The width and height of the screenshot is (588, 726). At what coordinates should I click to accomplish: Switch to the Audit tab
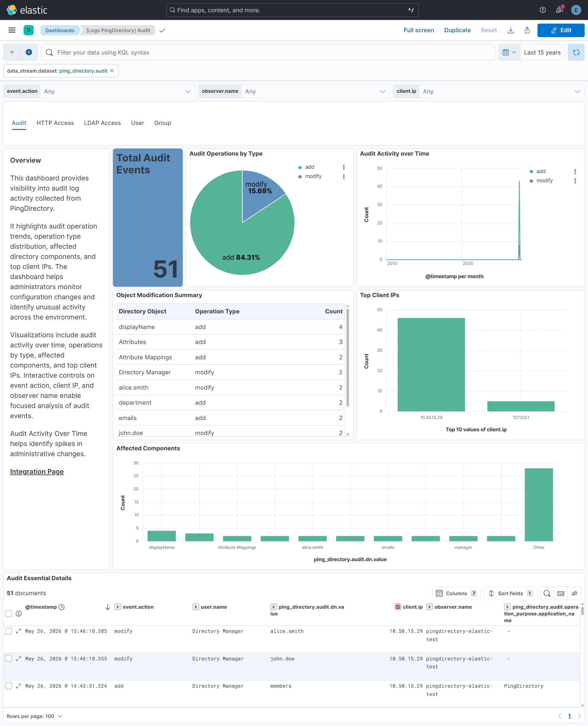[x=19, y=123]
